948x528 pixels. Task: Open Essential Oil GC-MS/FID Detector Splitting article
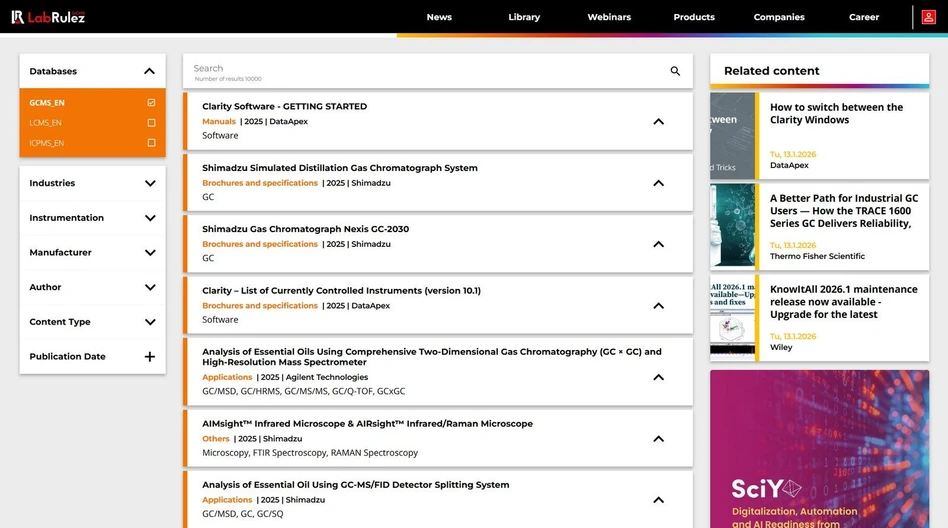tap(356, 485)
